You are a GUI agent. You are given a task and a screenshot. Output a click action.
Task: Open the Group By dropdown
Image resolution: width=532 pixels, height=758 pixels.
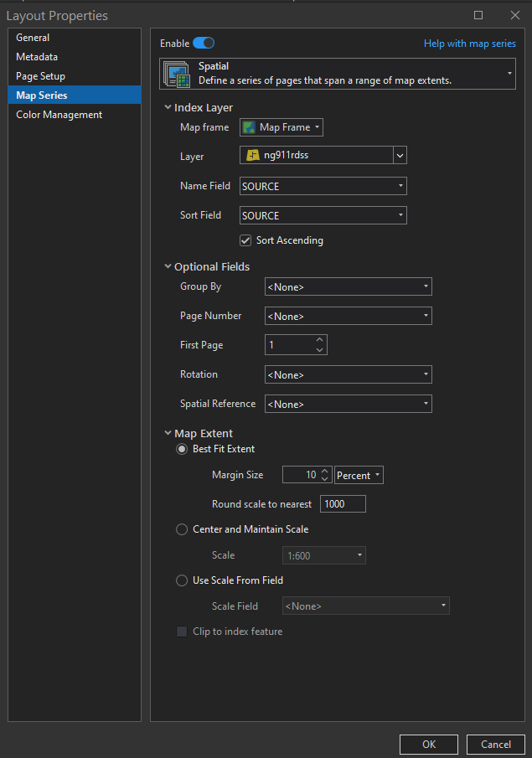348,286
